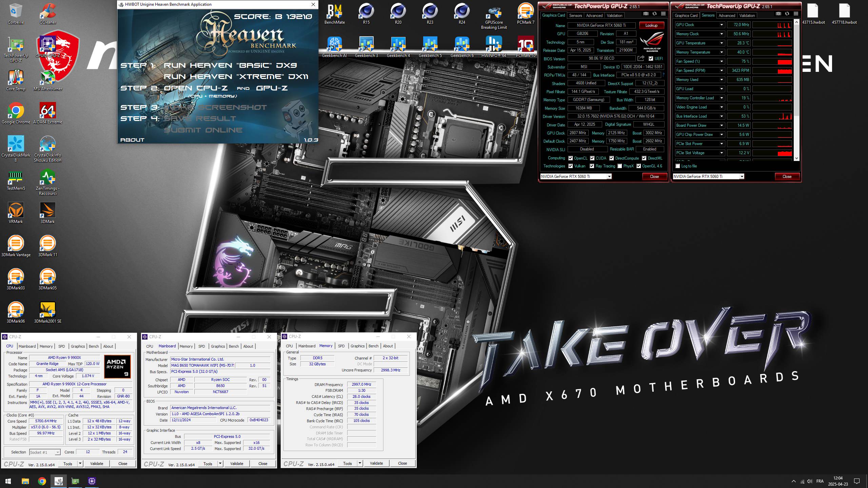Toggle the Ray Tracing checkbox
This screenshot has height=488, width=868.
(592, 166)
